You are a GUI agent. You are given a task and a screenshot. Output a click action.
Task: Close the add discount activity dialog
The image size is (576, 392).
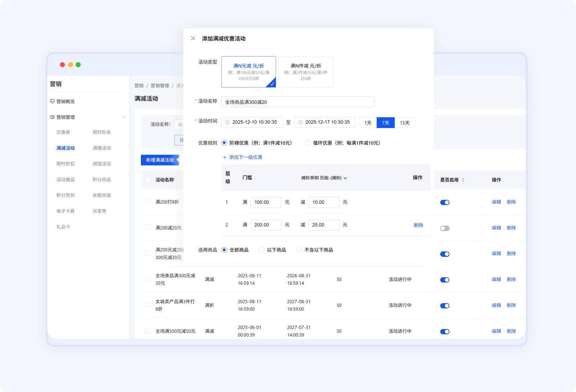(193, 38)
